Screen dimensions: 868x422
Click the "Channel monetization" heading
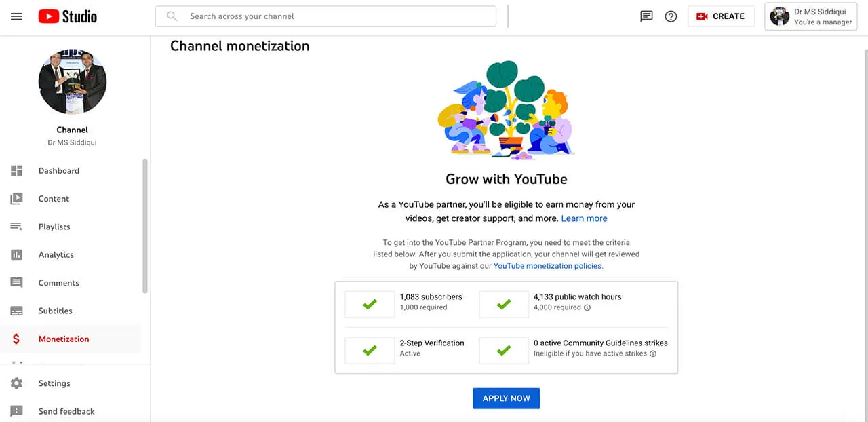[239, 45]
